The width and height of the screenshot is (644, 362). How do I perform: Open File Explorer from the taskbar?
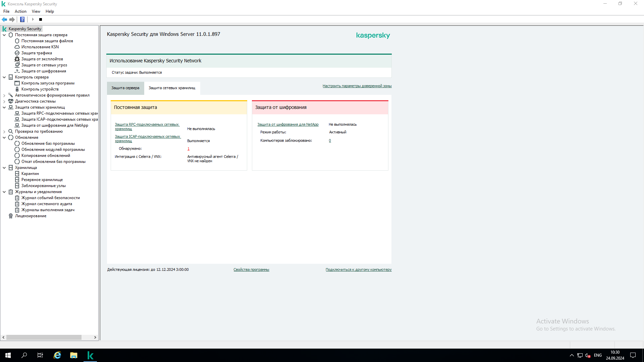pyautogui.click(x=73, y=355)
